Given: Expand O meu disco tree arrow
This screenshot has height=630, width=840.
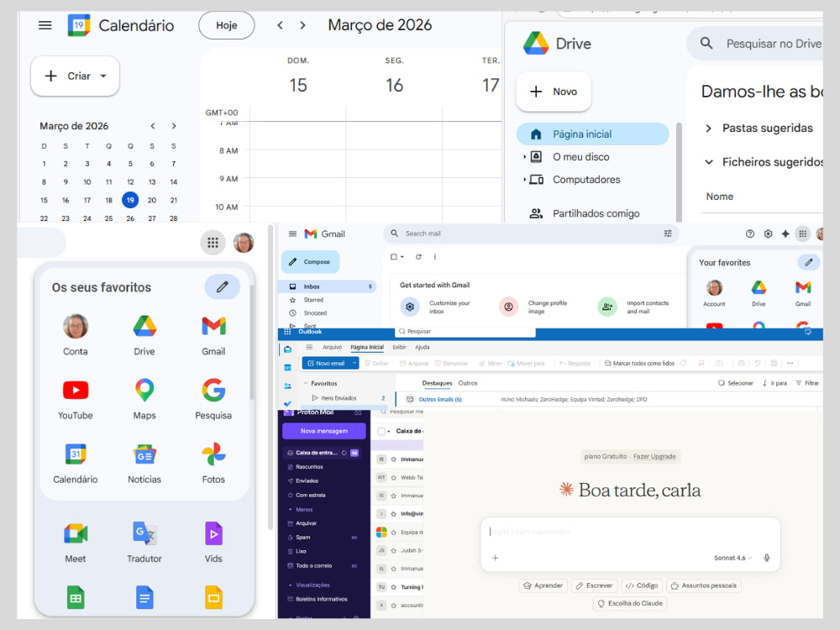Looking at the screenshot, I should 524,157.
